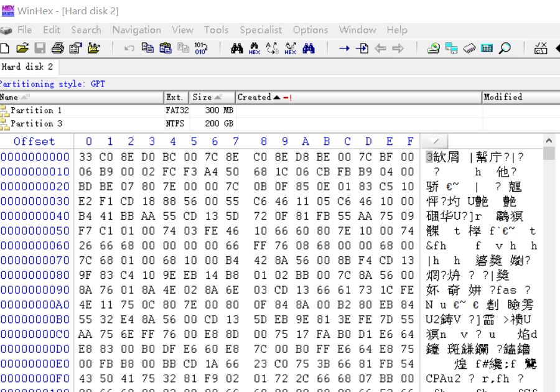Click the Partitioning style: GPT label

(52, 84)
